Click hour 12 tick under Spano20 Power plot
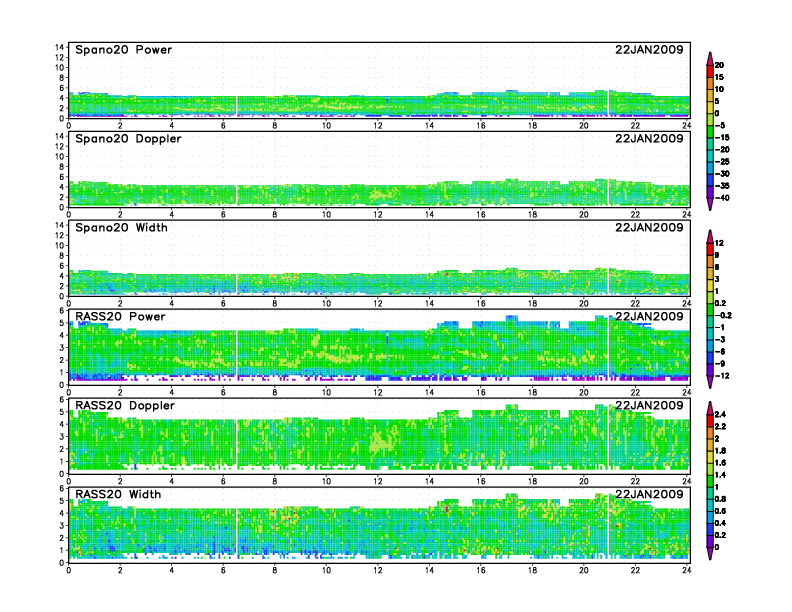This screenshot has height=612, width=792. (378, 125)
